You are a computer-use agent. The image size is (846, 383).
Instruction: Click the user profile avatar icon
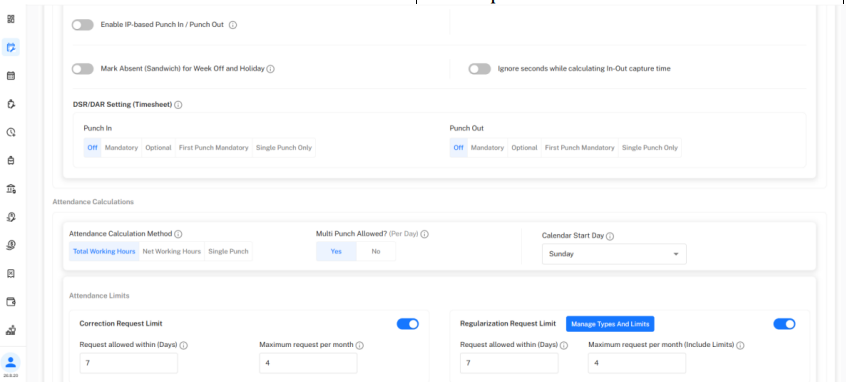(11, 362)
